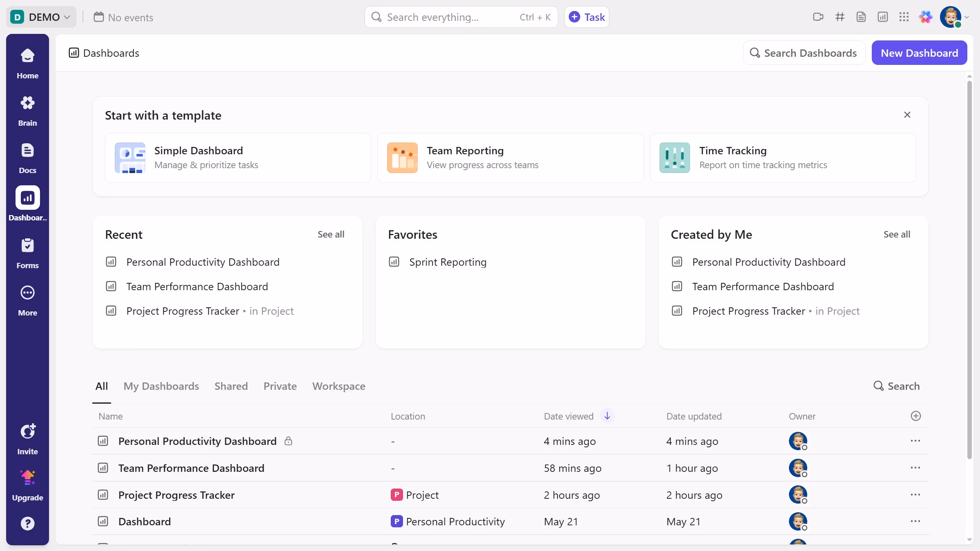980x551 pixels.
Task: Close the Start with a template panel
Action: coord(907,115)
